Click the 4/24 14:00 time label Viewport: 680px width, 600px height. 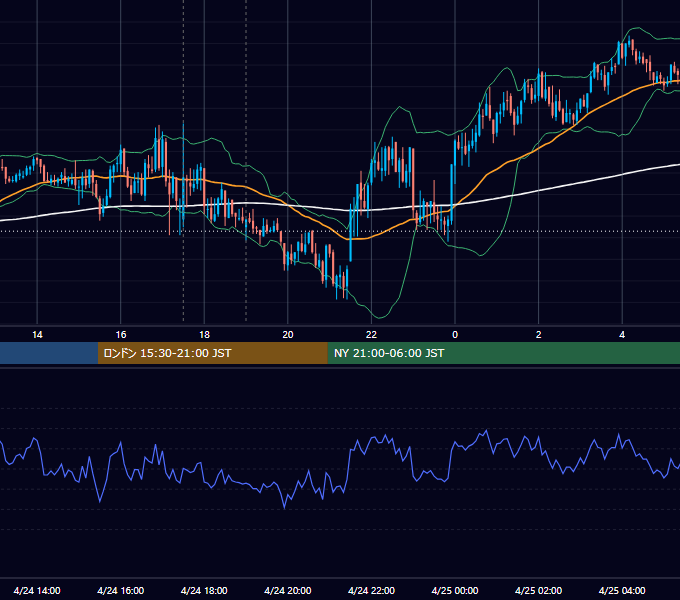click(x=37, y=590)
